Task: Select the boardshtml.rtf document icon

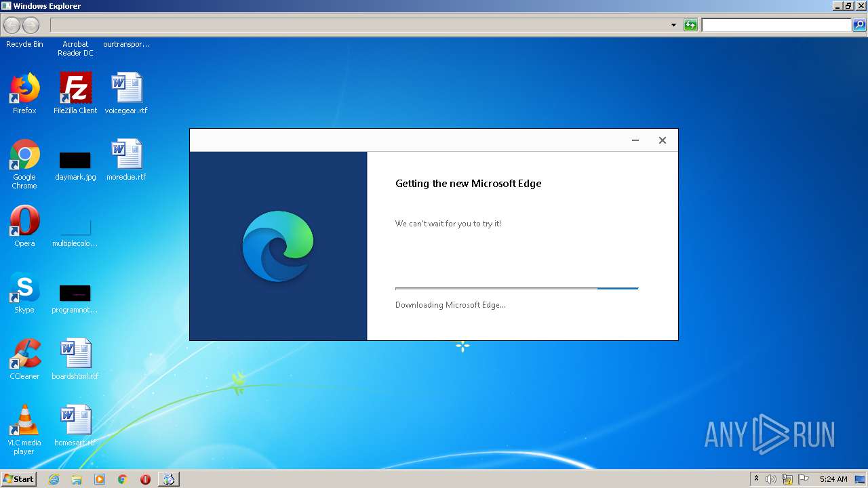Action: click(x=75, y=359)
